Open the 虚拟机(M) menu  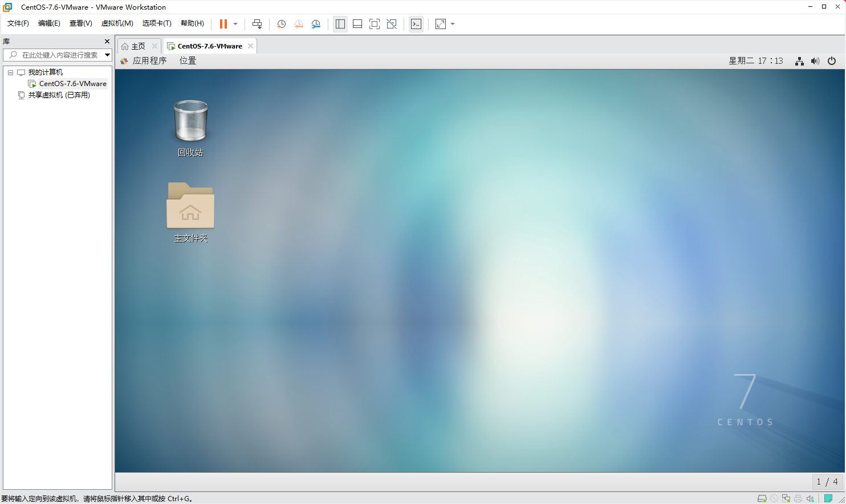[117, 23]
